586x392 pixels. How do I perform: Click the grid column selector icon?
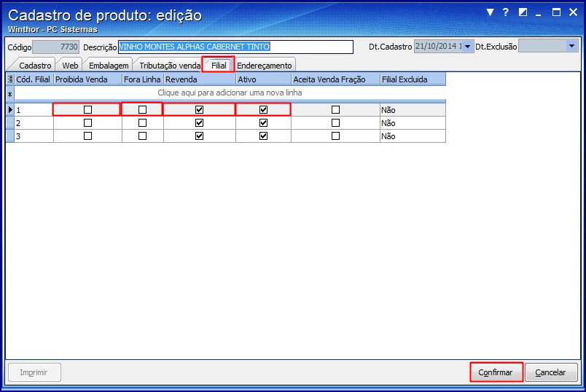pyautogui.click(x=10, y=79)
